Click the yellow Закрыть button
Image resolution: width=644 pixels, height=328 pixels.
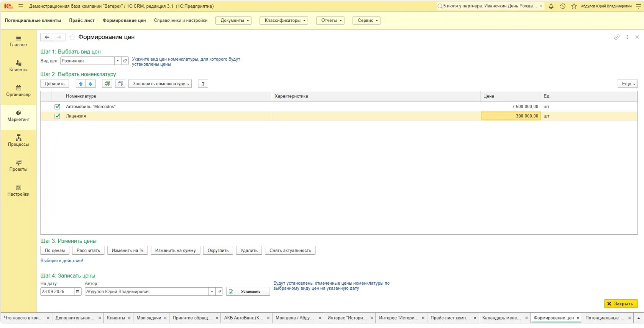tap(621, 304)
